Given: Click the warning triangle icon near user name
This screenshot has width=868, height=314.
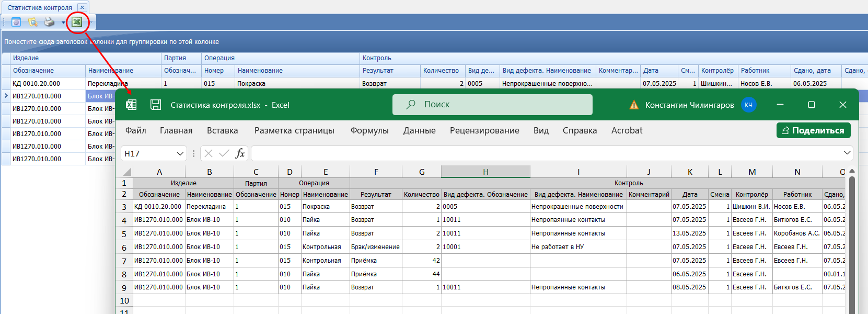Looking at the screenshot, I should pyautogui.click(x=634, y=105).
